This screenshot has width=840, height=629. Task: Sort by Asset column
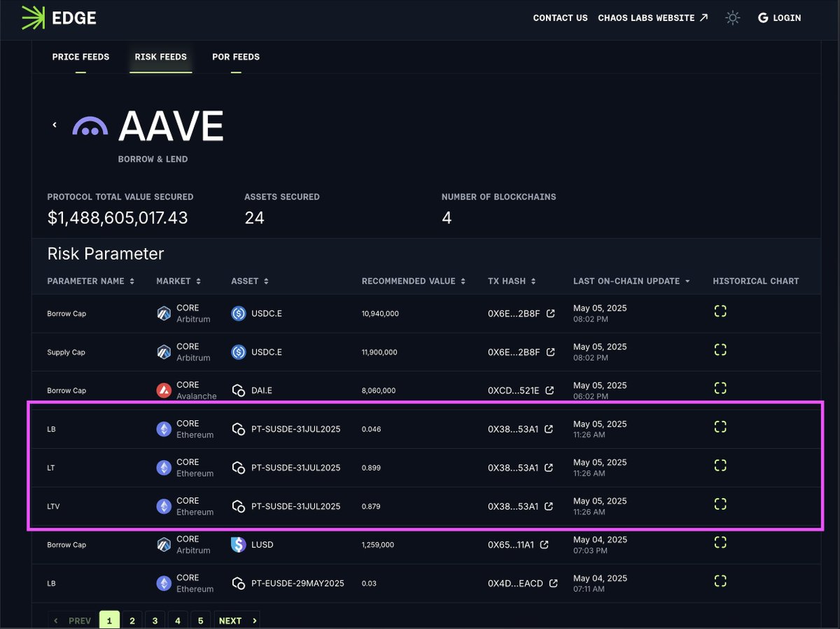pyautogui.click(x=250, y=281)
